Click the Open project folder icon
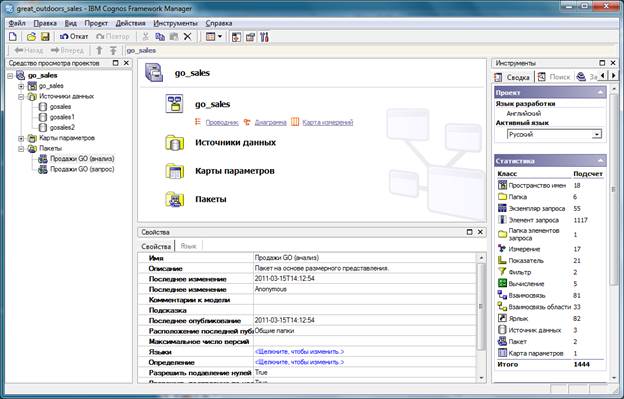 (31, 37)
